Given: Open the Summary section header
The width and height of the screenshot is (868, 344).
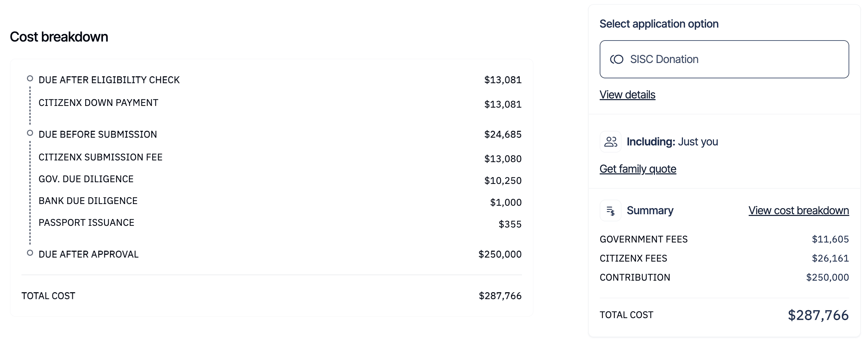Looking at the screenshot, I should (650, 210).
